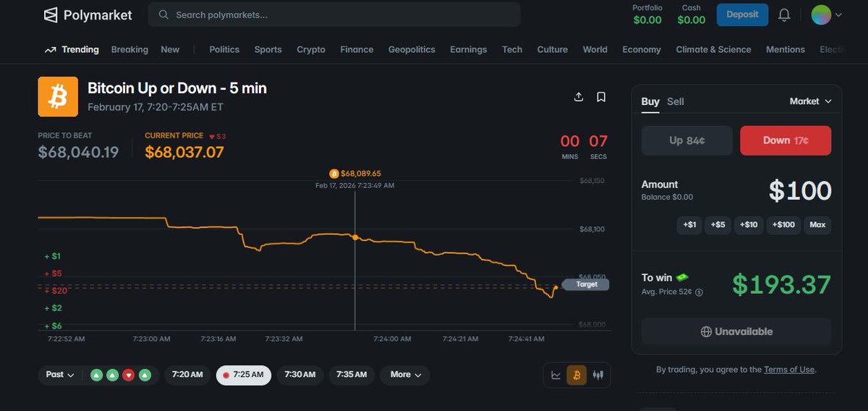Click the To win $193.37 value
Viewport: 868px width, 411px height.
781,284
